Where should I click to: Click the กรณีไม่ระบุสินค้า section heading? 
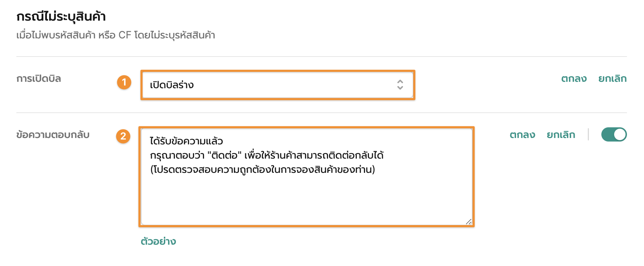click(x=61, y=17)
